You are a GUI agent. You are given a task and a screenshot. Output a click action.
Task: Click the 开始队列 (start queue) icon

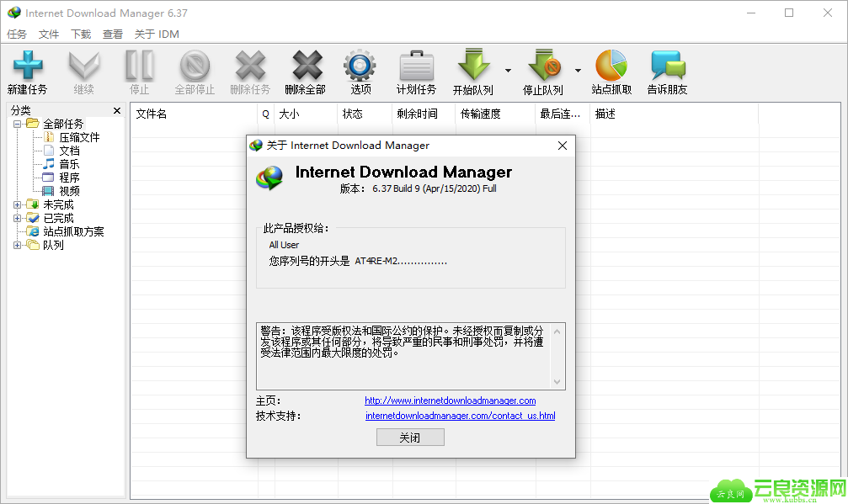coord(474,66)
